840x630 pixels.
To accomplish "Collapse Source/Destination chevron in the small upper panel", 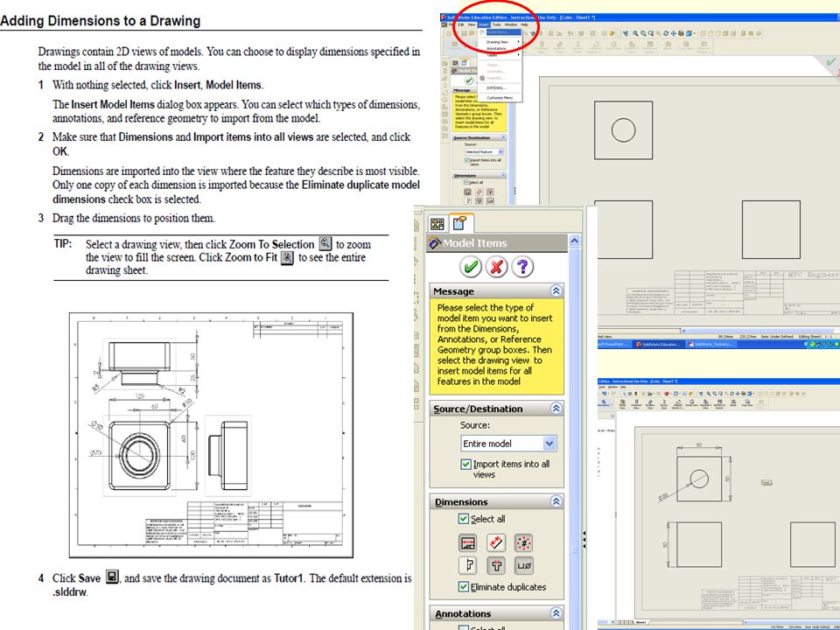I will (x=504, y=137).
